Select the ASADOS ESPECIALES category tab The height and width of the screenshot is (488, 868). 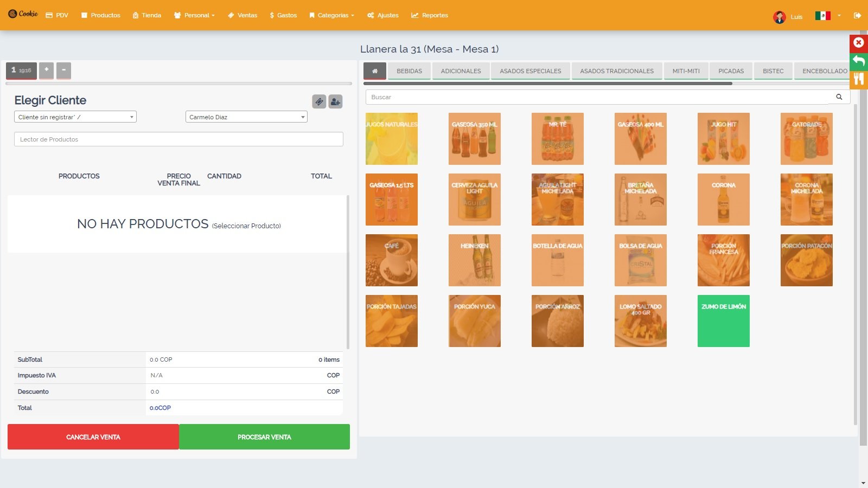(x=530, y=71)
